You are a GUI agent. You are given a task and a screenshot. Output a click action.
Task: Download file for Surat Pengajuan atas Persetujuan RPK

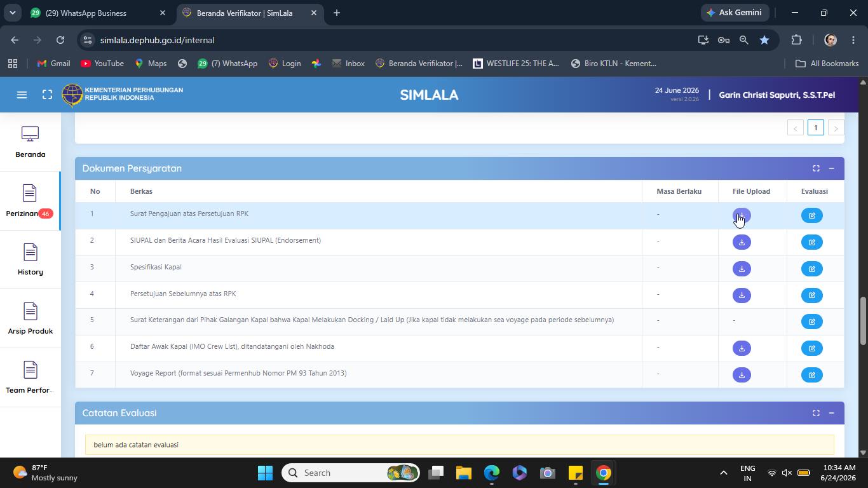(742, 215)
